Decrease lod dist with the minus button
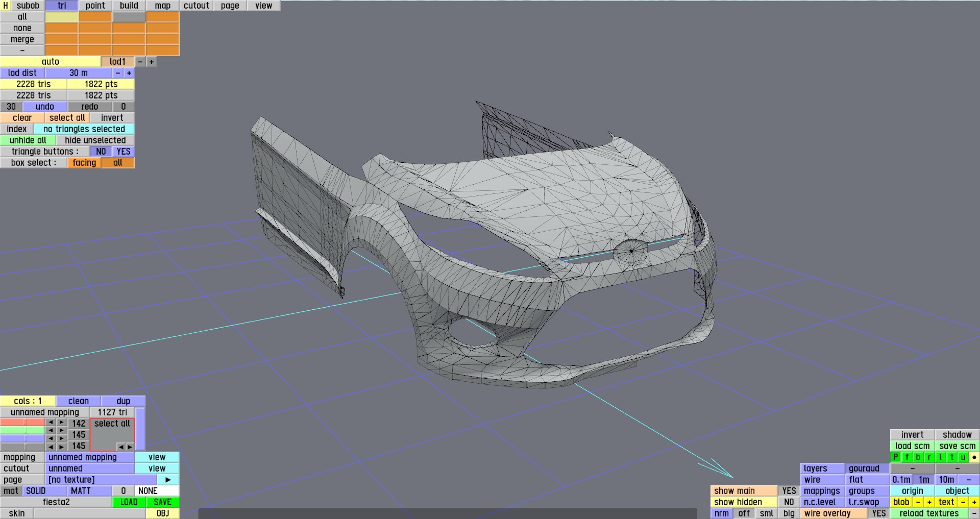 point(118,73)
